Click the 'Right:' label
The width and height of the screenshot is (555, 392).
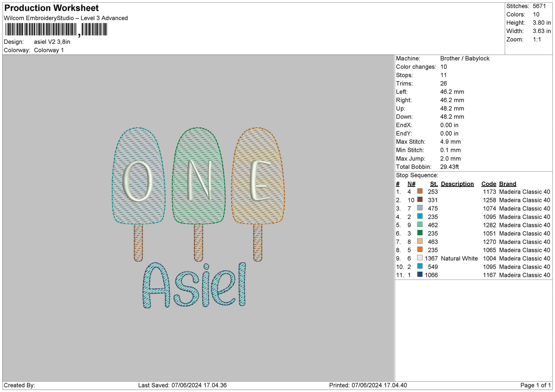pyautogui.click(x=404, y=100)
